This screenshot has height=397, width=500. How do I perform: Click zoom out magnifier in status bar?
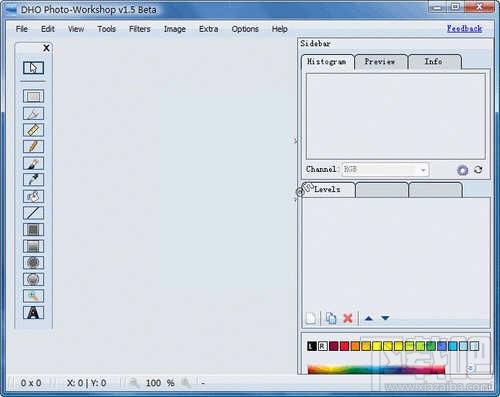[134, 383]
